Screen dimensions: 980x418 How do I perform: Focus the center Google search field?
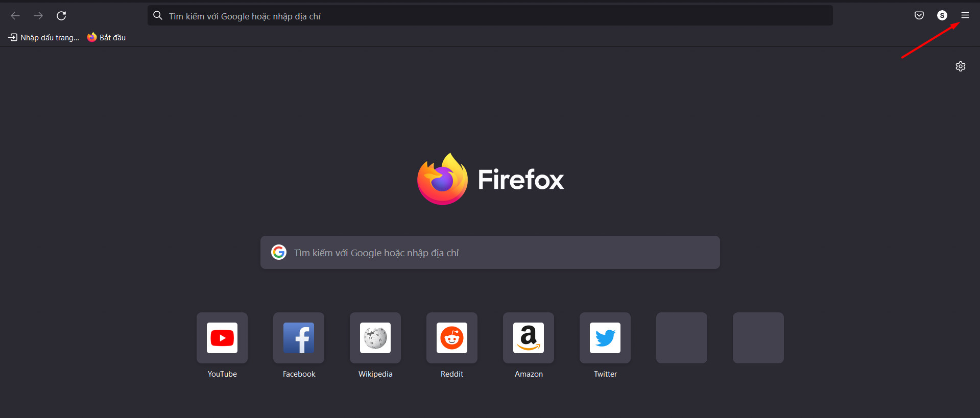490,252
